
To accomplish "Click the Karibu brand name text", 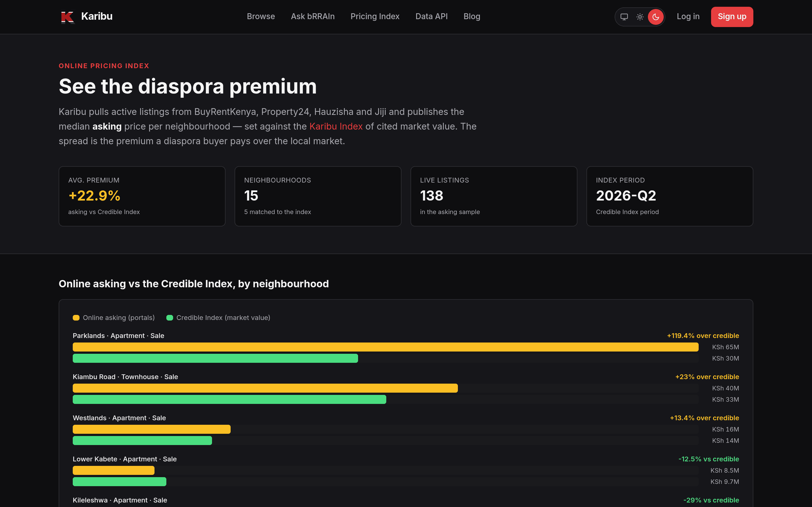I will pos(97,16).
